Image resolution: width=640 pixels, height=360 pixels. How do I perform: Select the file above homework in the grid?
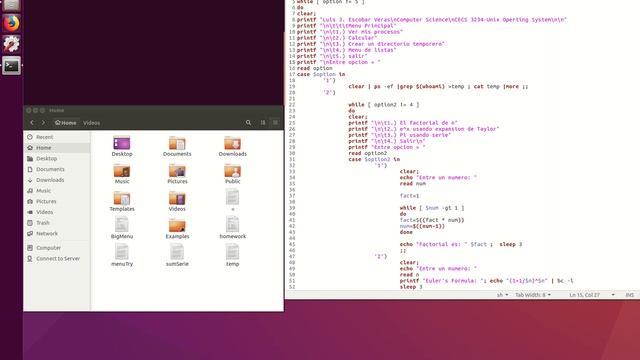point(233,200)
